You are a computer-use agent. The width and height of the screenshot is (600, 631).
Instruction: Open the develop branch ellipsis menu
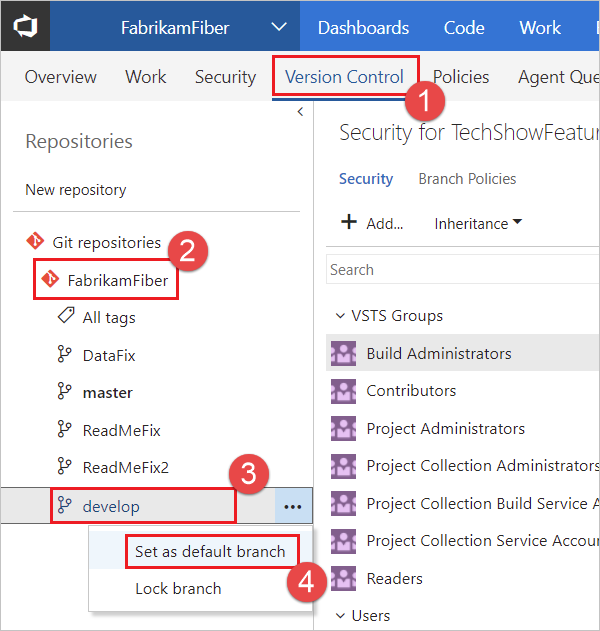pos(292,506)
